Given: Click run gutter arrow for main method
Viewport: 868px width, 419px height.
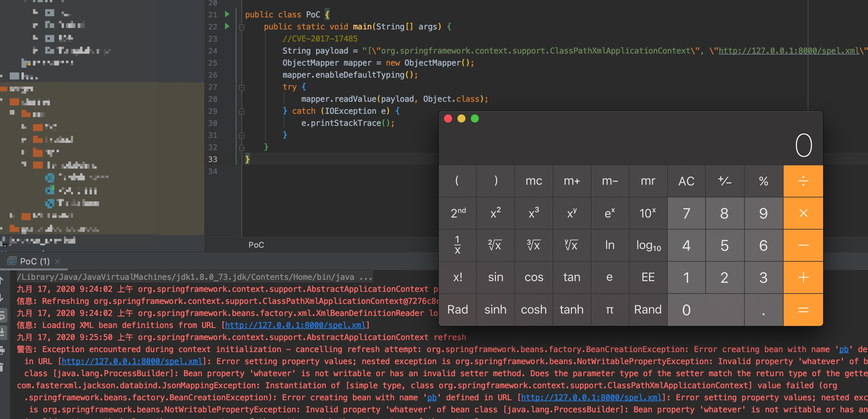Looking at the screenshot, I should click(x=227, y=26).
